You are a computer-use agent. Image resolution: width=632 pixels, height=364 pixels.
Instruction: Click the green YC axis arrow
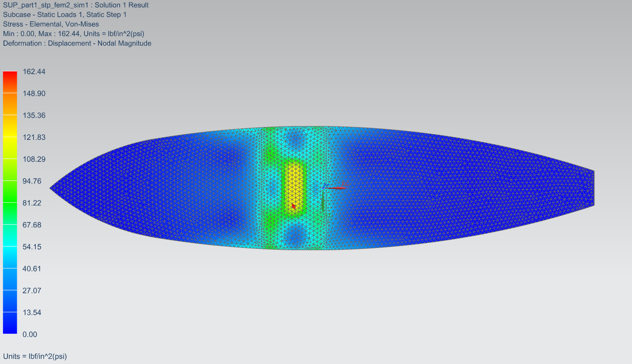coord(323,202)
